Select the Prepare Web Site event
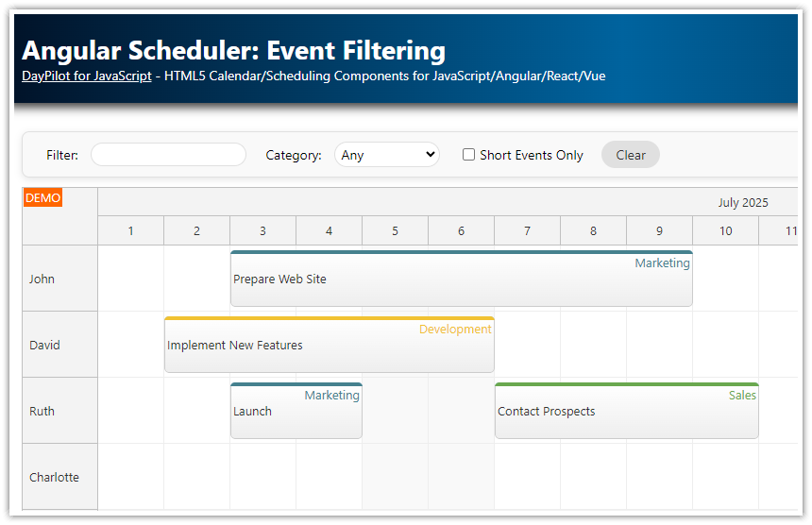 point(461,279)
